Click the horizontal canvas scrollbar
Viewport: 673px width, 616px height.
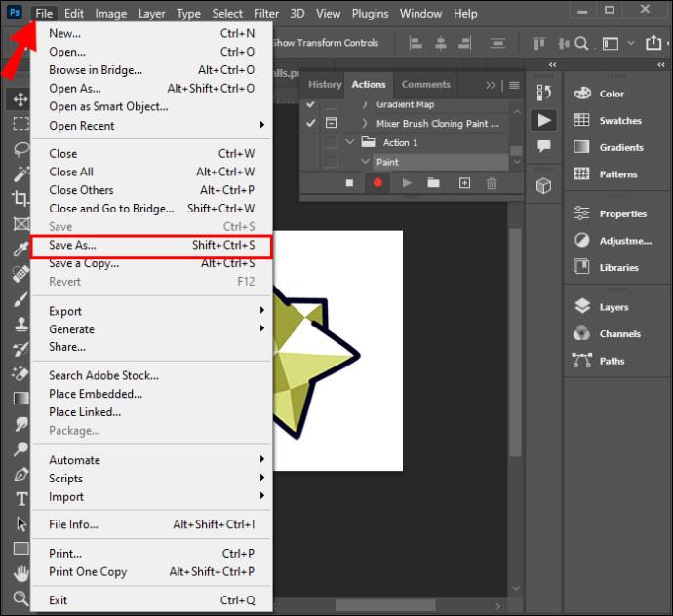(385, 605)
